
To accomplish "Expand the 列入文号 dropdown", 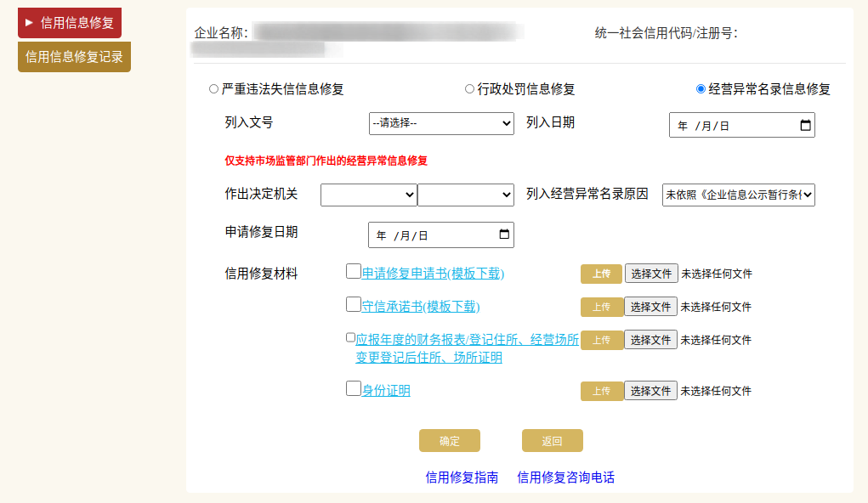I will [441, 123].
